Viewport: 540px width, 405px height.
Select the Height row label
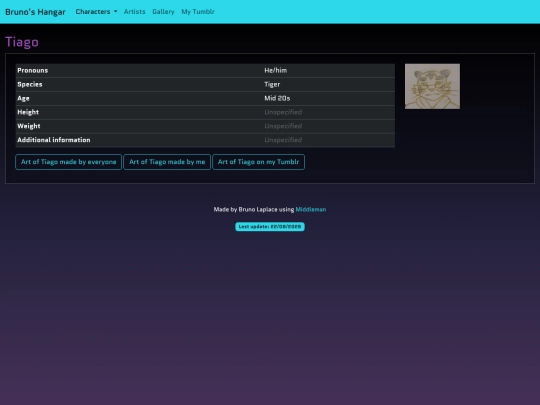(x=28, y=112)
